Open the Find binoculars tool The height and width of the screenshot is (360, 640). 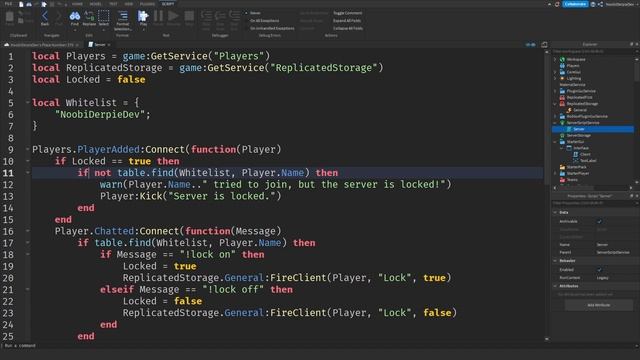coord(75,16)
